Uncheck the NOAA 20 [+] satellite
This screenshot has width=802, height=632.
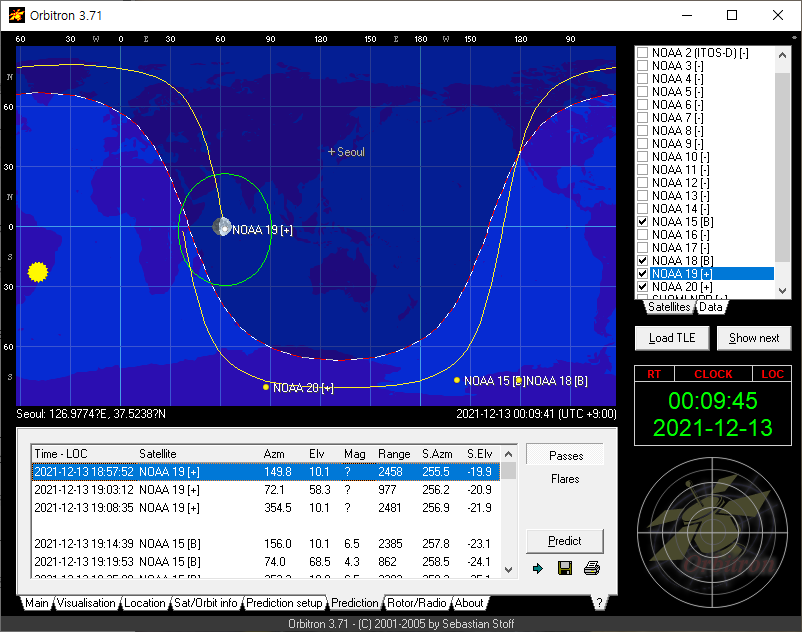point(643,287)
